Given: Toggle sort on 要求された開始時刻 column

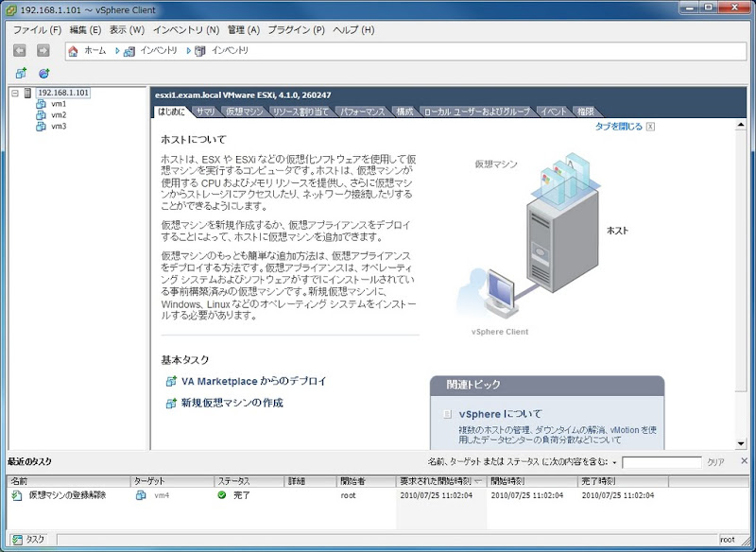Looking at the screenshot, I should click(441, 481).
